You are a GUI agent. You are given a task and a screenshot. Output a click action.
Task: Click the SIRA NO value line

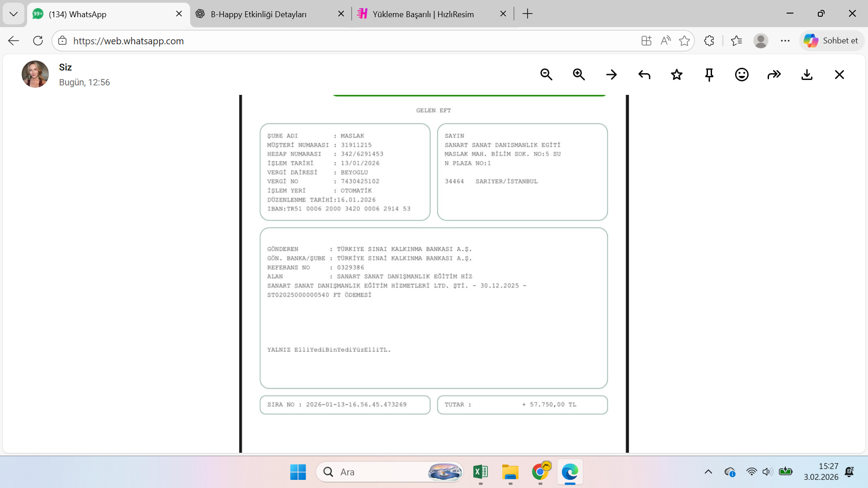coord(337,405)
